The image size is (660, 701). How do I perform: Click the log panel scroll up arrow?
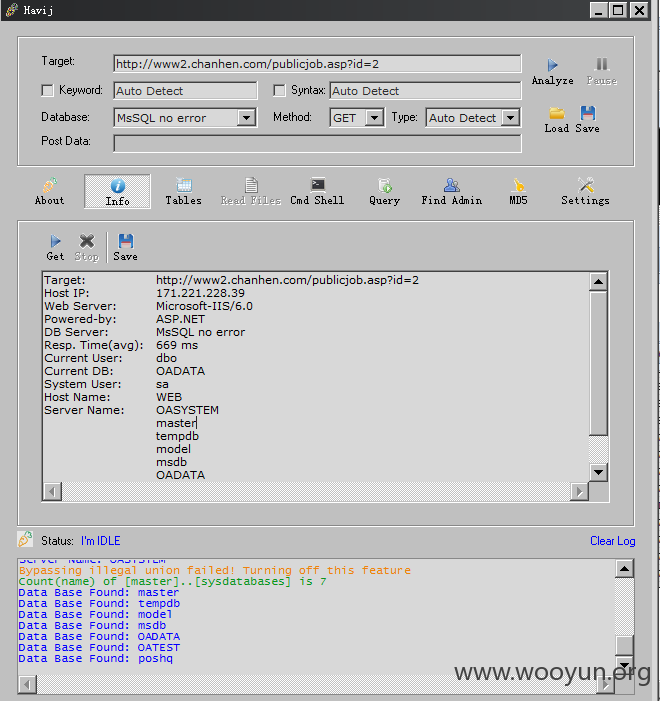click(x=624, y=569)
